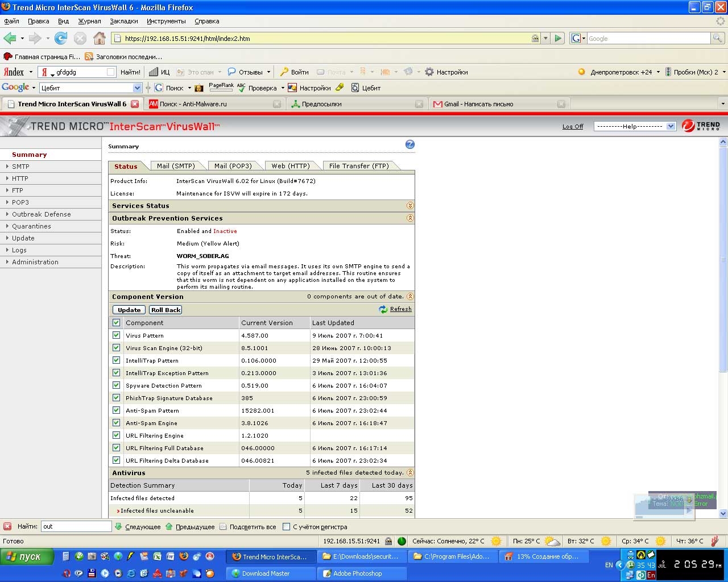Expand the Services Status section
The height and width of the screenshot is (582, 728).
tap(409, 206)
